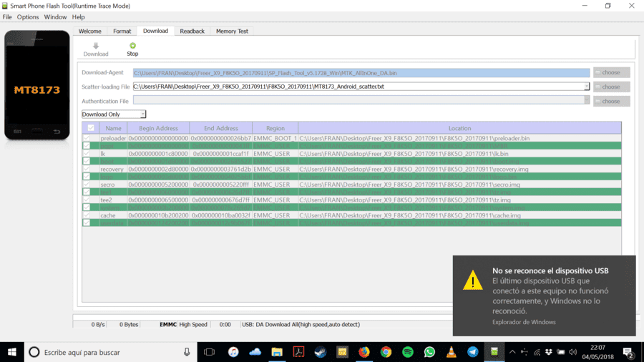644x362 pixels.
Task: Select the Download tab
Action: pyautogui.click(x=156, y=31)
